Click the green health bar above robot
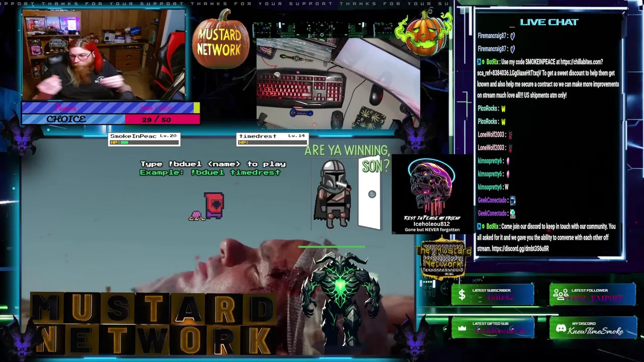The image size is (644, 362). (332, 247)
